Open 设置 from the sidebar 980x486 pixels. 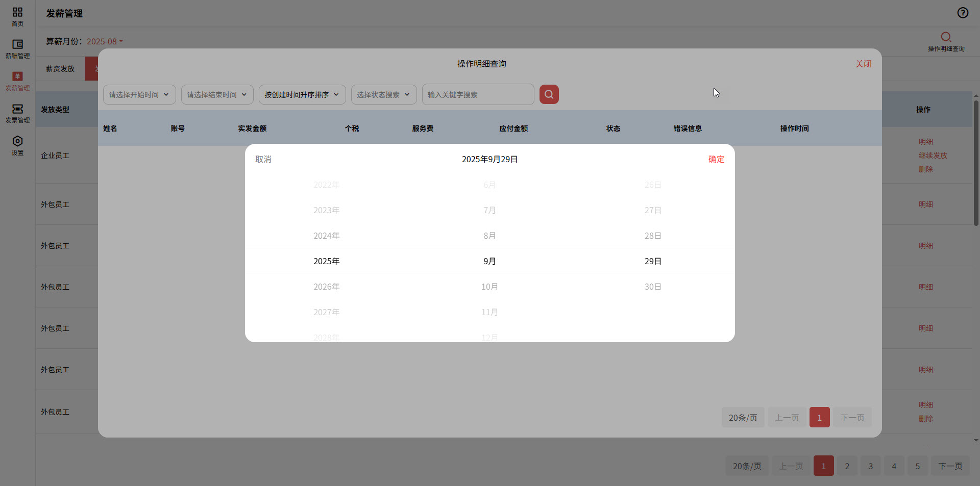[17, 145]
